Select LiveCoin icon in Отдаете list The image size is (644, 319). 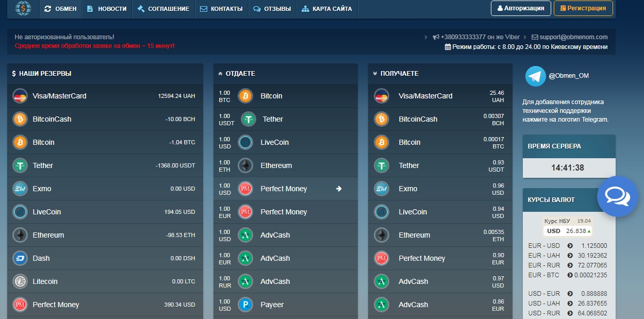click(x=245, y=142)
